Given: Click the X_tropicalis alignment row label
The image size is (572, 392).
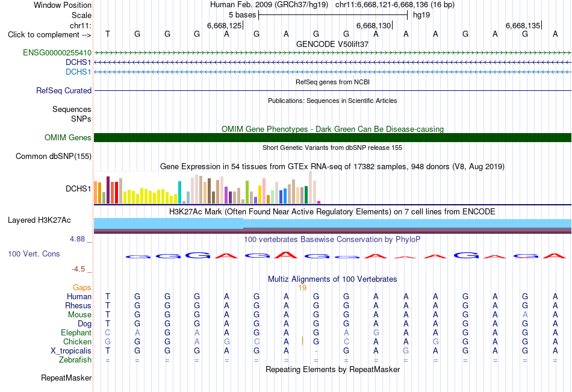Looking at the screenshot, I should [71, 351].
